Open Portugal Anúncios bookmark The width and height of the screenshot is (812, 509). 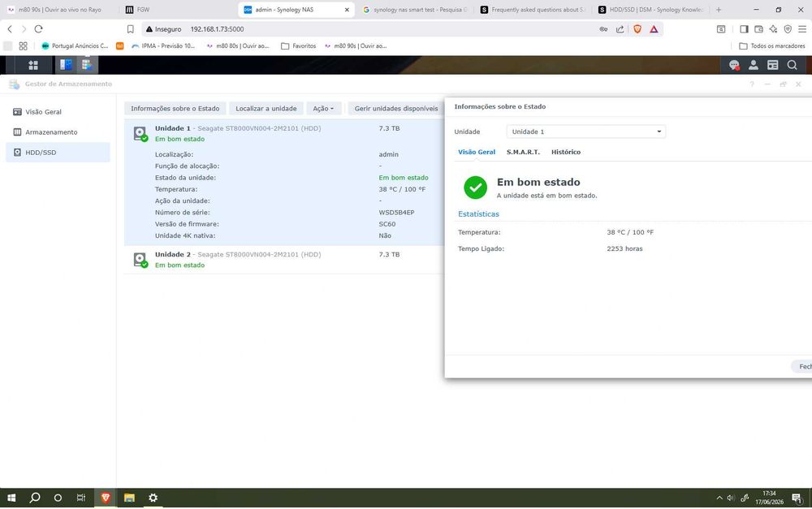click(x=75, y=45)
